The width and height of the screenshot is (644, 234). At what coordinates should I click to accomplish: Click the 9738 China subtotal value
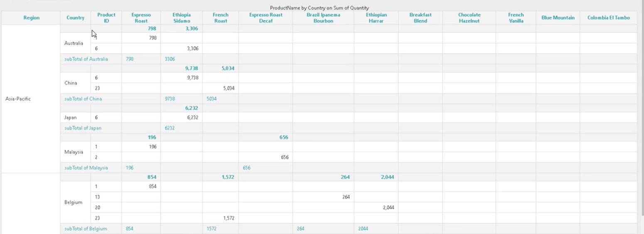(170, 99)
